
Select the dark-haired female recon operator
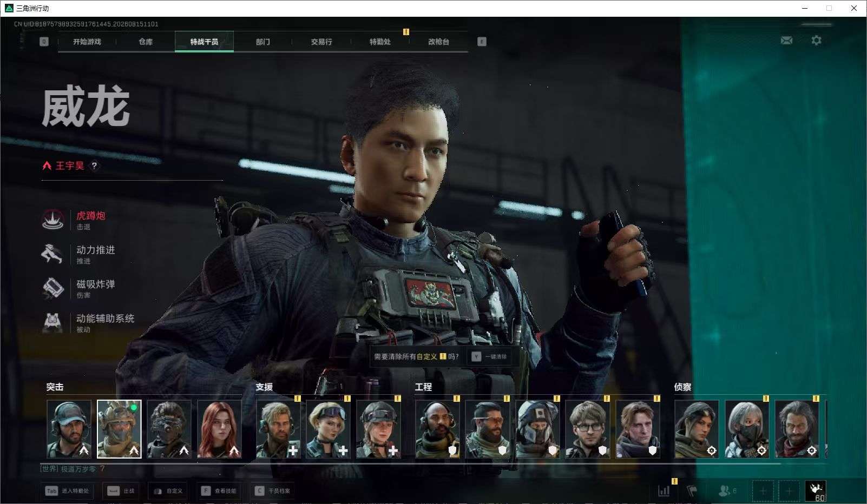click(x=697, y=429)
